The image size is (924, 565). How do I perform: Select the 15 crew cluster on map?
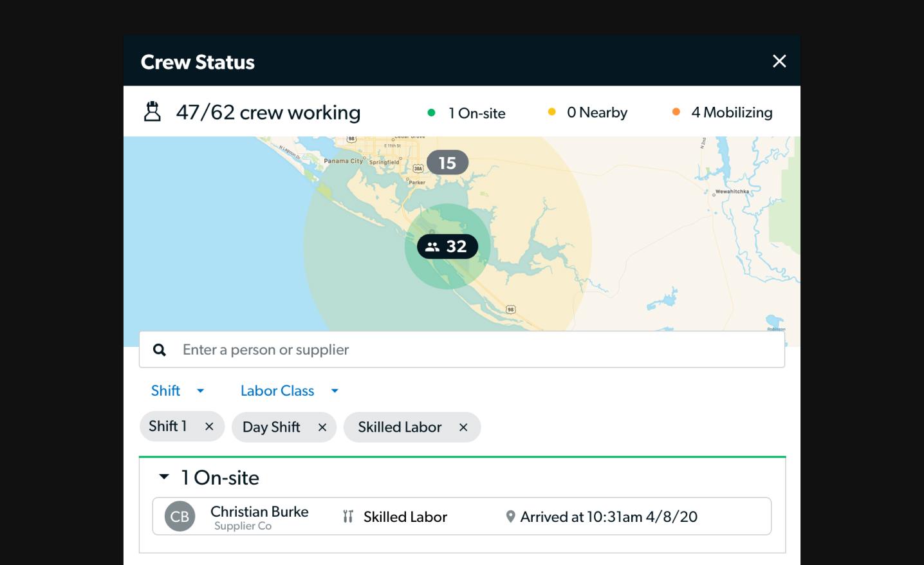[x=447, y=163]
